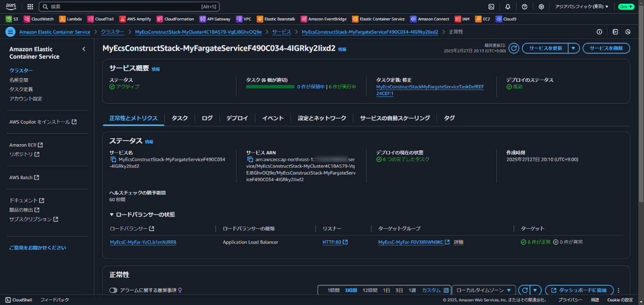Open Lambda shortcut in favorites bar
Viewport: 644px width, 305px height.
coord(70,19)
